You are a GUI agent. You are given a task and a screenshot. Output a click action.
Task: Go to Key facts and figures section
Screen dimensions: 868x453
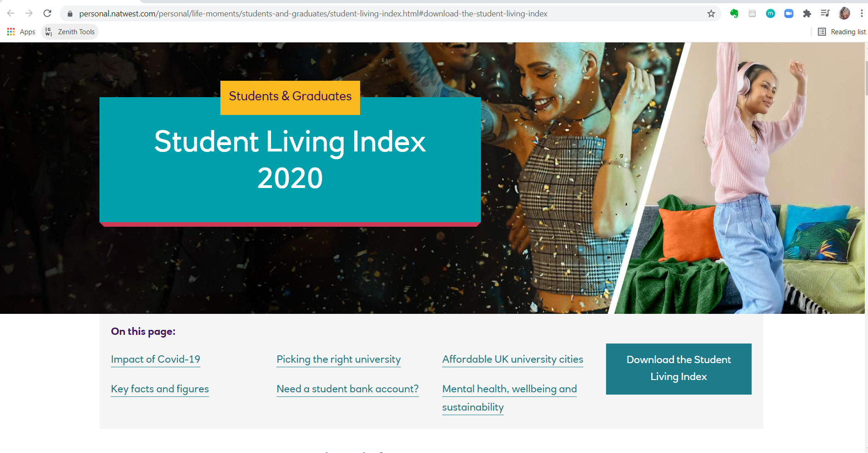click(x=160, y=389)
